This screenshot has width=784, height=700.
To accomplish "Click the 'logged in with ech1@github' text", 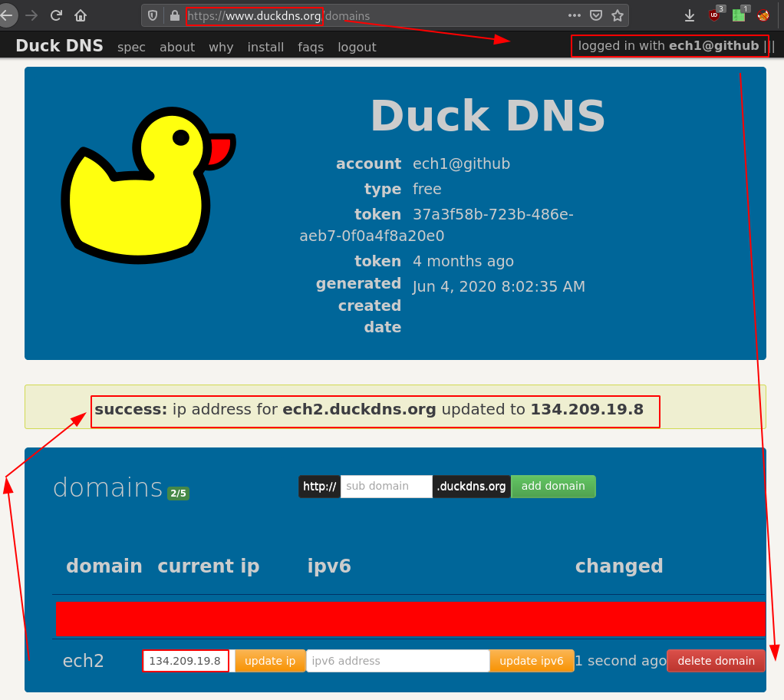I will [668, 45].
